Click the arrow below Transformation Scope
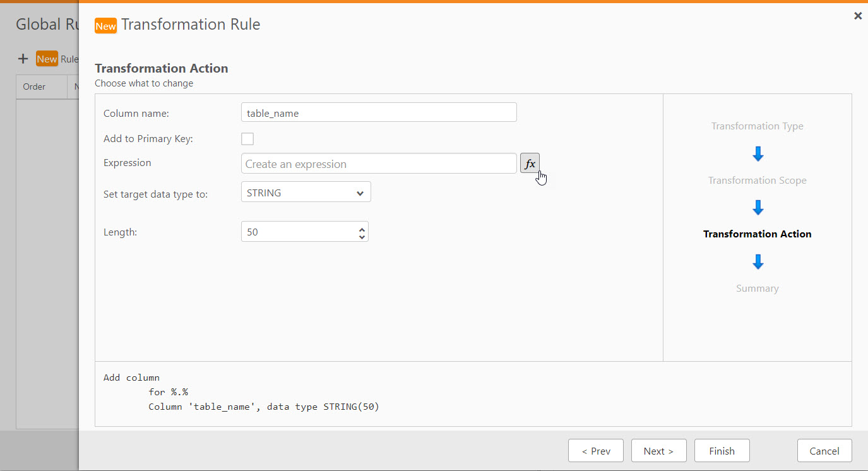This screenshot has height=471, width=868. (x=758, y=208)
